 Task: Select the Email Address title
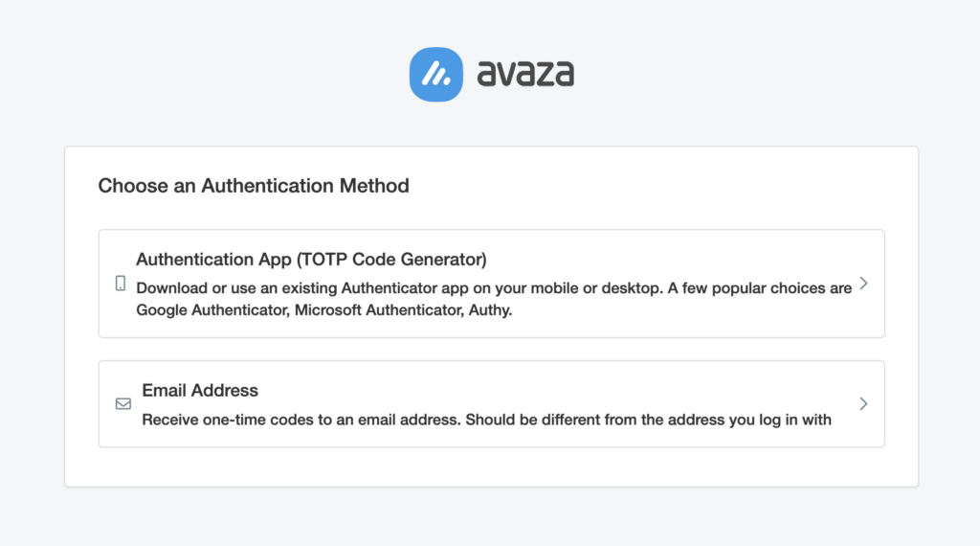tap(200, 390)
